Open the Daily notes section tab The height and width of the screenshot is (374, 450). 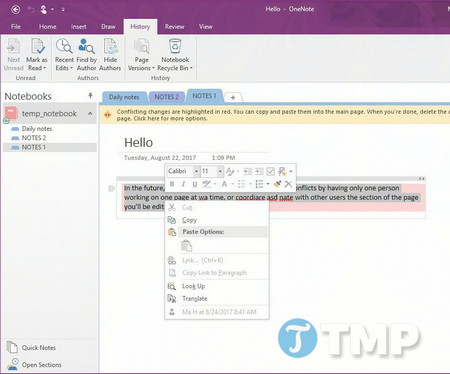[x=124, y=97]
